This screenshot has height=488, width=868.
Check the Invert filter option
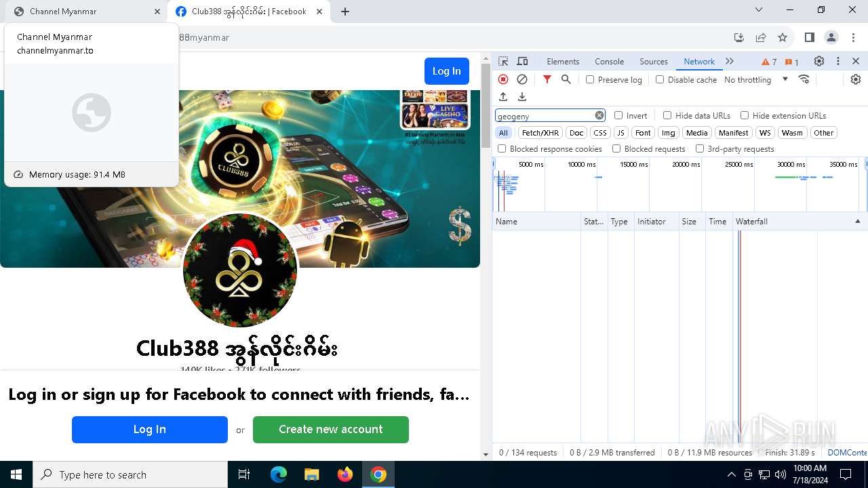[618, 115]
